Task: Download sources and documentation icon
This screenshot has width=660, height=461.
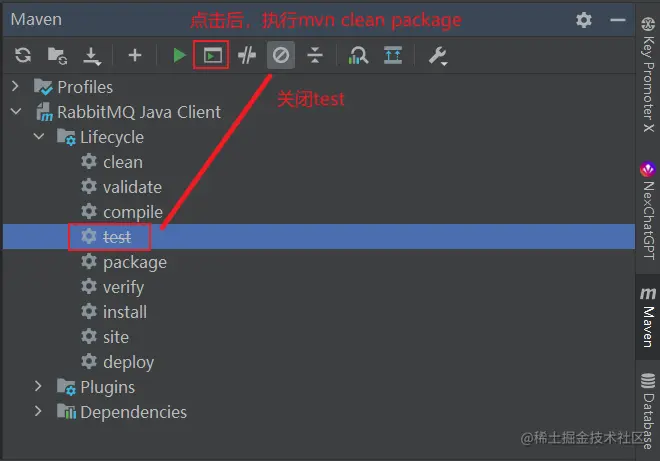Action: coord(92,56)
